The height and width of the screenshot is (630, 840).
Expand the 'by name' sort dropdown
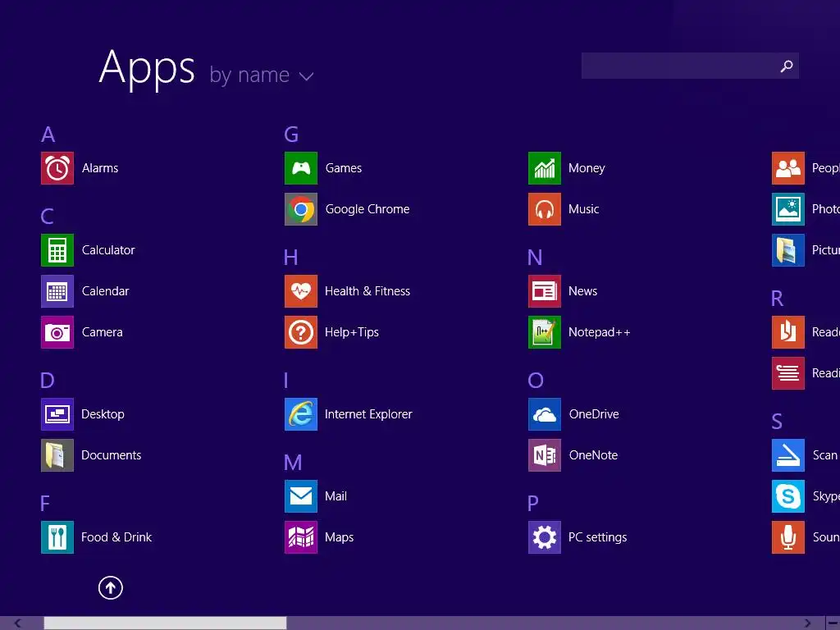262,75
